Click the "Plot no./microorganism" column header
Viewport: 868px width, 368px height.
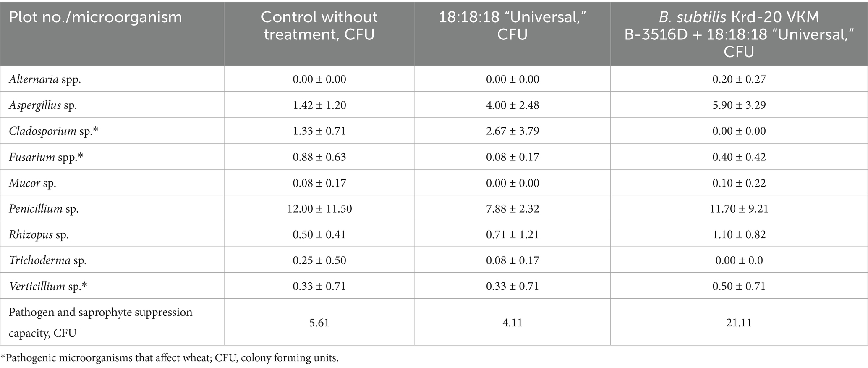pyautogui.click(x=95, y=17)
